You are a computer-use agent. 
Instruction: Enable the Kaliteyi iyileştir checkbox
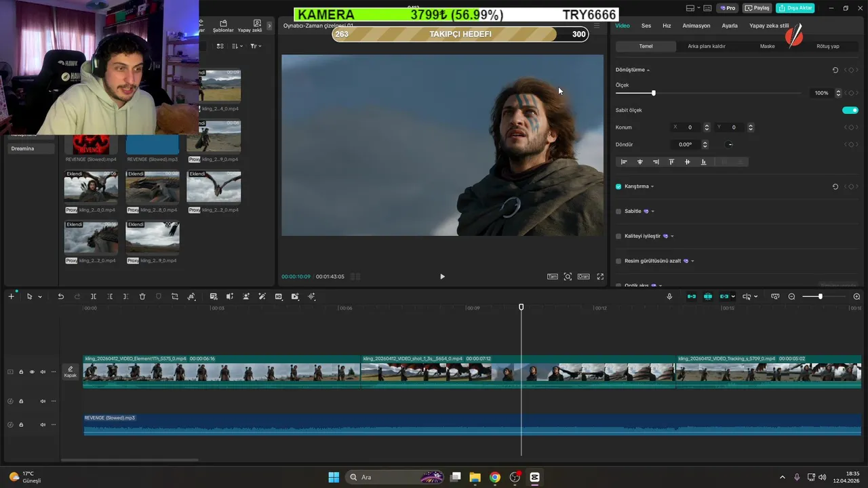(618, 237)
